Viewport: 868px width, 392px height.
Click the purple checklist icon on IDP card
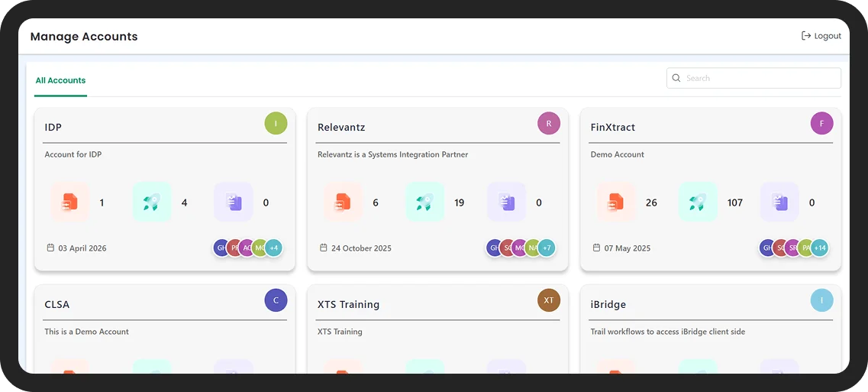pos(233,202)
